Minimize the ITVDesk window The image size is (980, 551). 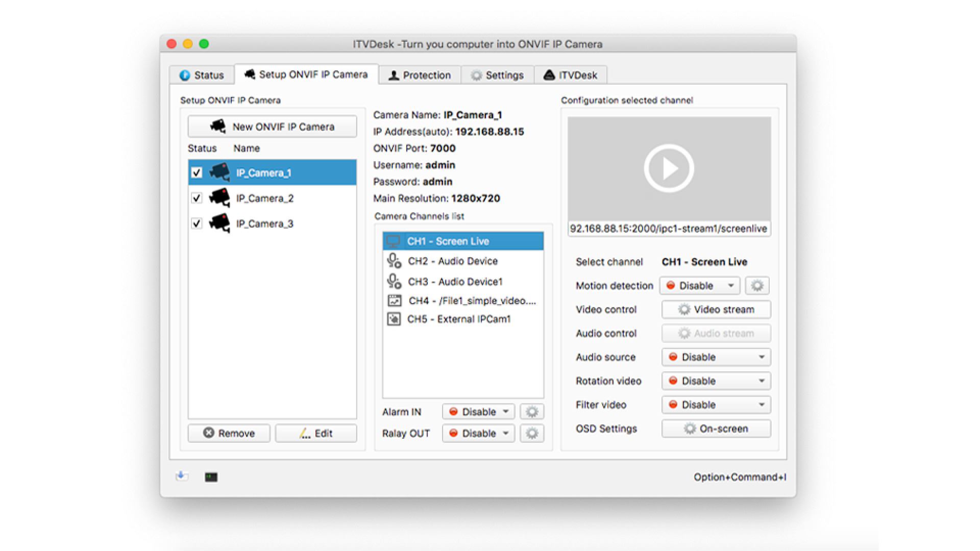188,44
